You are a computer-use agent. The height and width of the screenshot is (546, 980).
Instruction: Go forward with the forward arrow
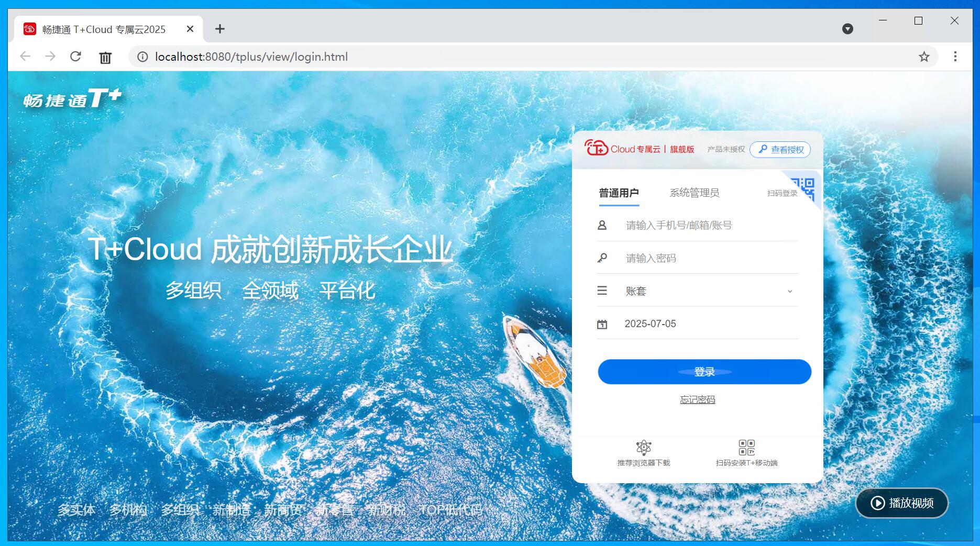coord(50,57)
